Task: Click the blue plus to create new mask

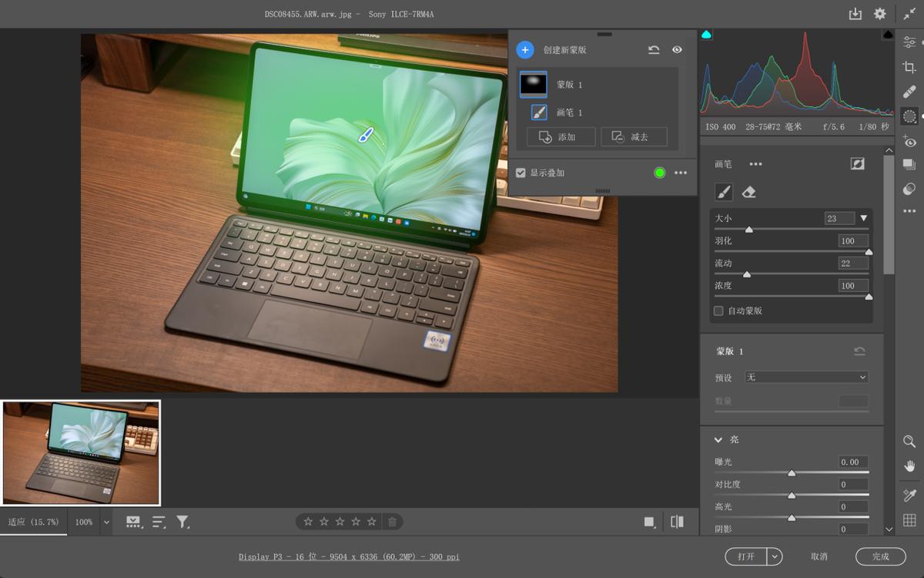Action: pos(525,50)
